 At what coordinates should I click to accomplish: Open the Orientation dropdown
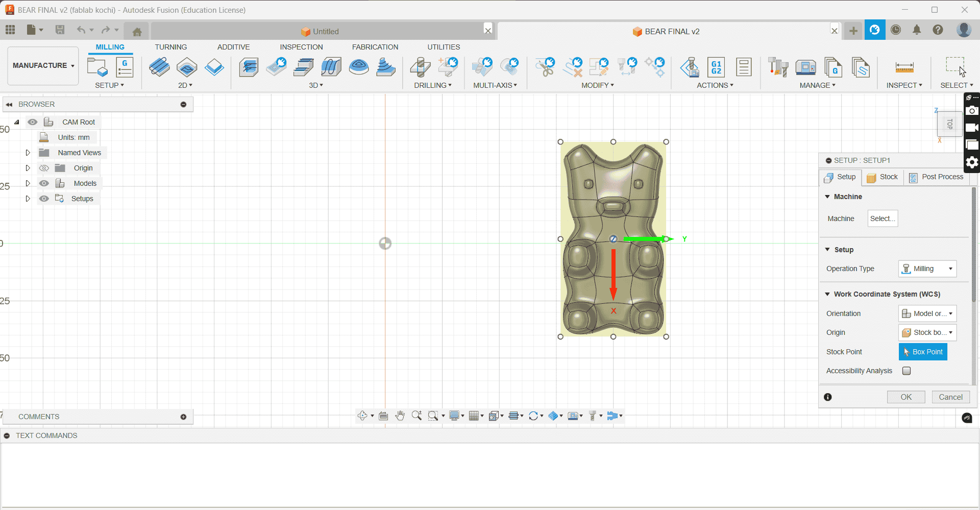[x=927, y=313]
